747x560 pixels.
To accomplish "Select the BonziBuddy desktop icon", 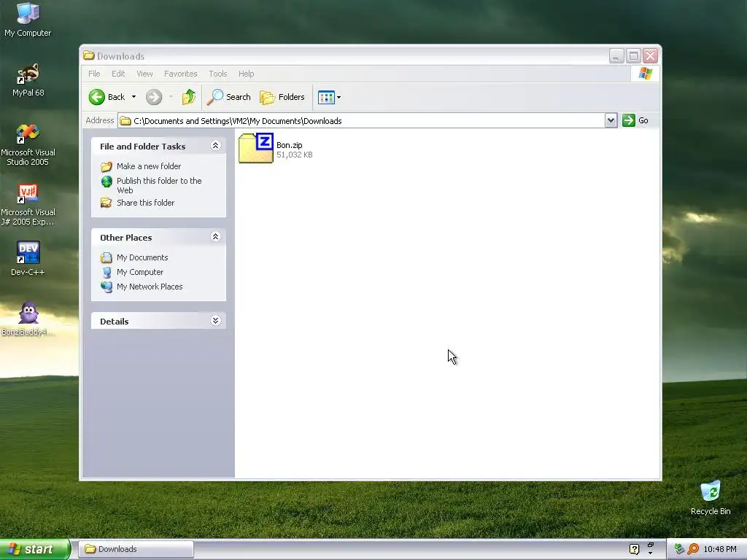I will pos(28,319).
